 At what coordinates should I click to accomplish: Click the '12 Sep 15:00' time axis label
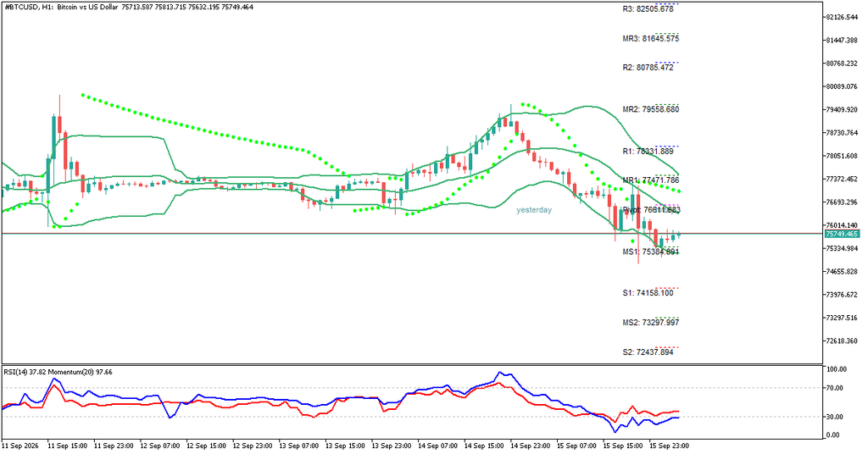point(207,446)
